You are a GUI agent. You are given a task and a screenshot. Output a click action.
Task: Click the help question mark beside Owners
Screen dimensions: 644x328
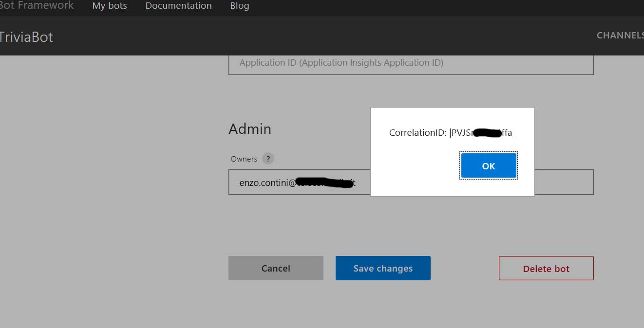click(268, 159)
